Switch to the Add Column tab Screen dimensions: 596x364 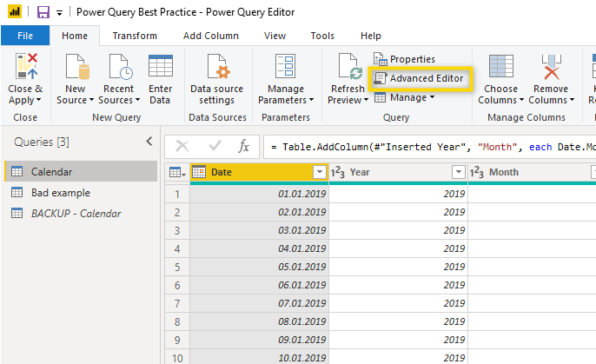[211, 36]
